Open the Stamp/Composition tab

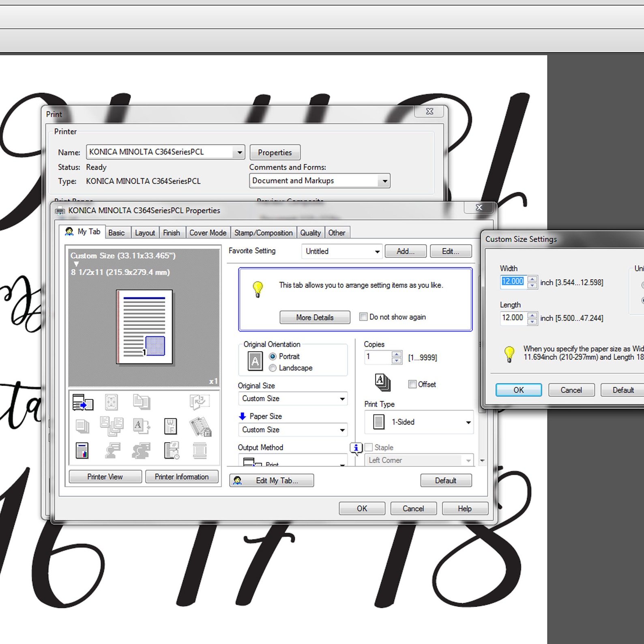point(263,233)
